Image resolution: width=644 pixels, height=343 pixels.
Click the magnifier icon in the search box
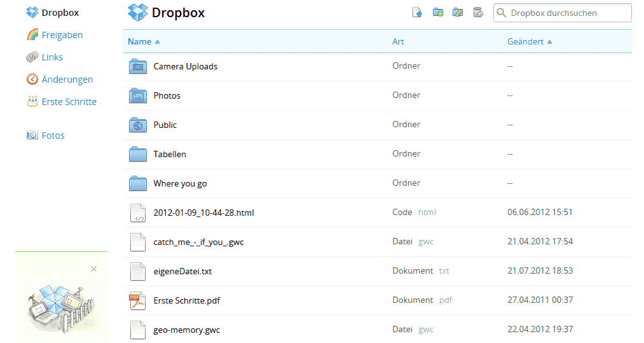point(502,13)
